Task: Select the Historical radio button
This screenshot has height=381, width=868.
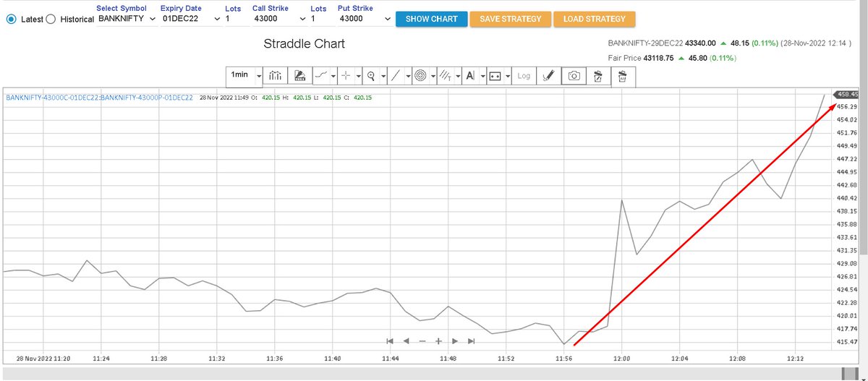Action: (x=51, y=20)
